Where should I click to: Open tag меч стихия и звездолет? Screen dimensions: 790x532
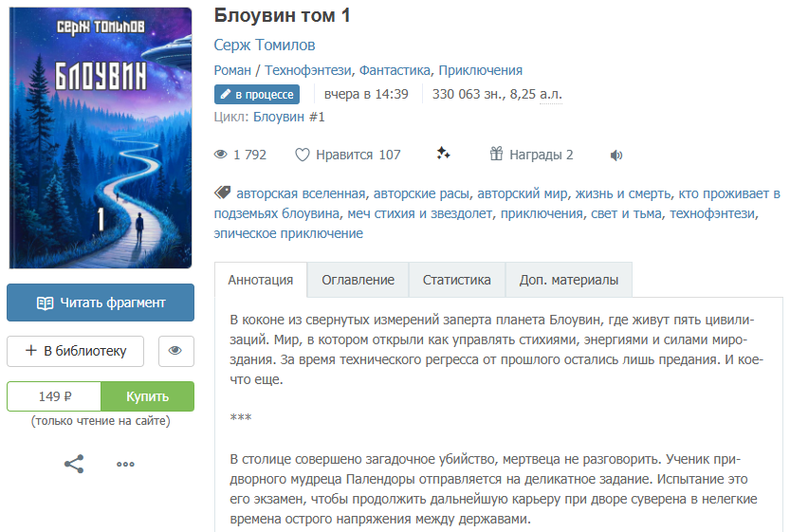point(420,213)
